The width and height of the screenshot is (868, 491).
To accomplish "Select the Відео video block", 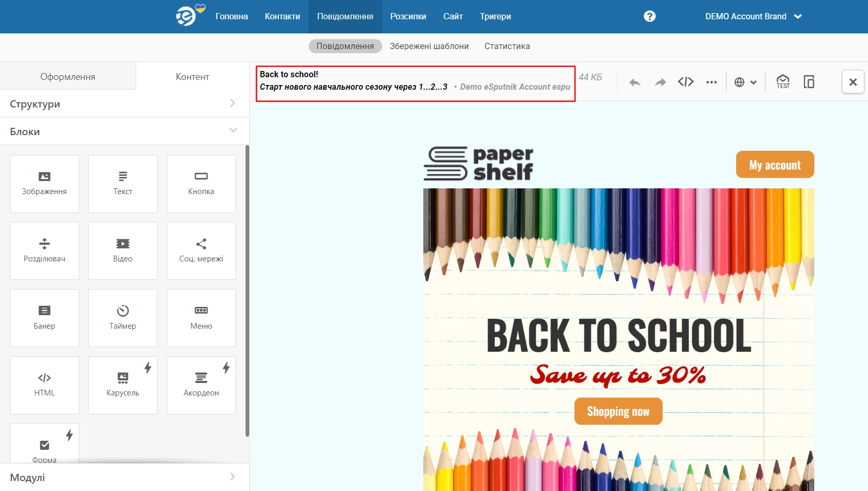I will (123, 251).
